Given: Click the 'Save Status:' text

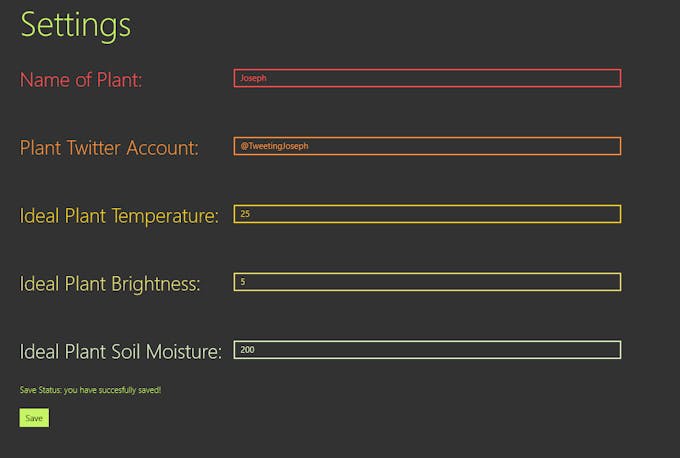Looking at the screenshot, I should pos(41,390).
